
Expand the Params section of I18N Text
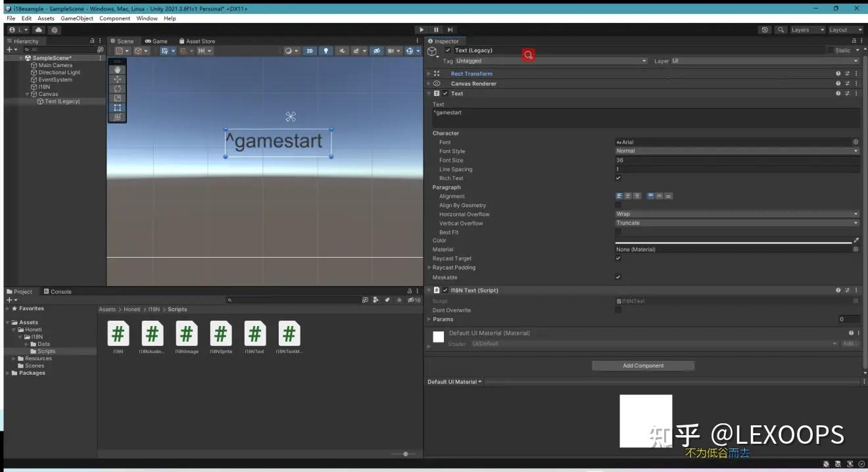click(x=430, y=319)
